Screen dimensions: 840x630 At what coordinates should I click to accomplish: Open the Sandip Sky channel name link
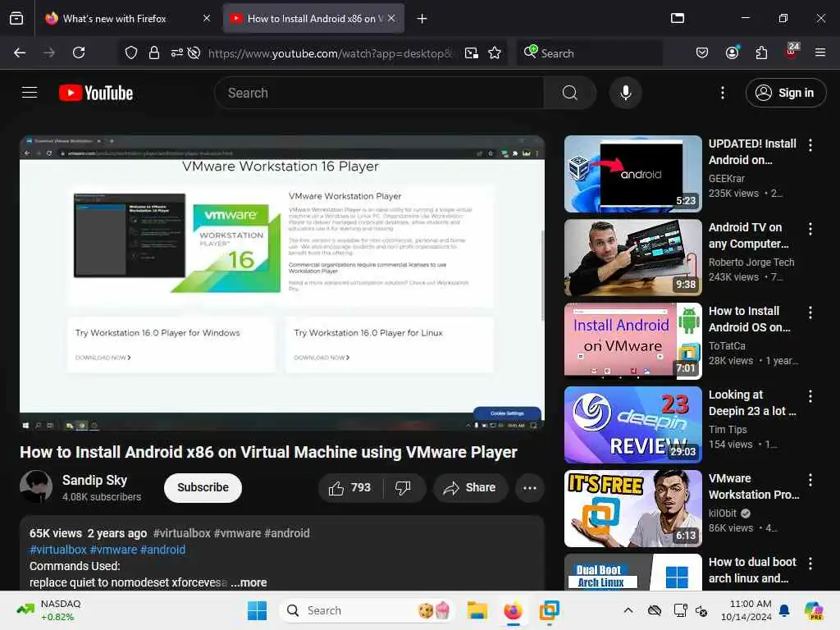click(x=94, y=480)
